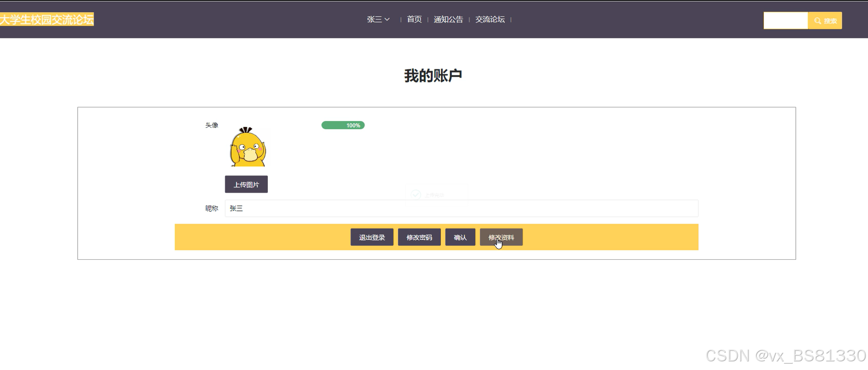The width and height of the screenshot is (868, 370).
Task: Click the 大学生校园交流论坛 site logo
Action: tap(47, 19)
